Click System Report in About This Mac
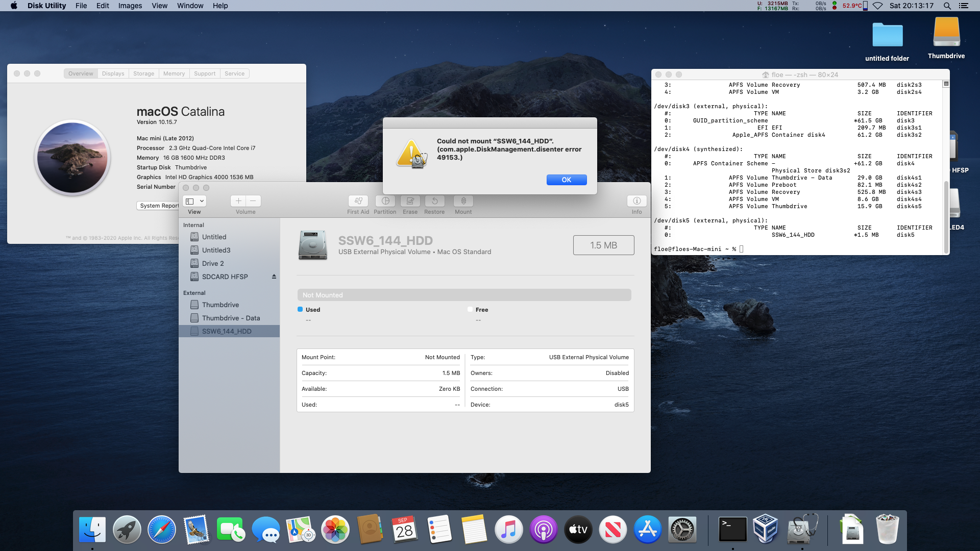This screenshot has width=980, height=551. (x=159, y=206)
